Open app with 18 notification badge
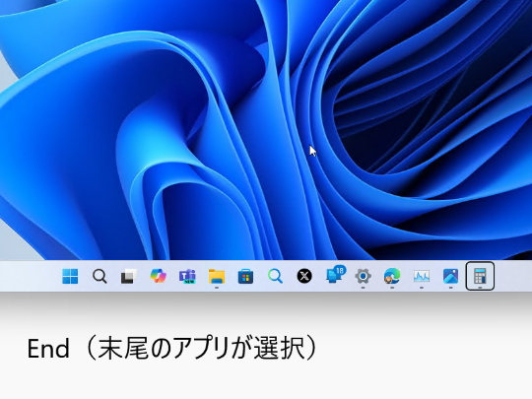This screenshot has height=399, width=532. [335, 275]
